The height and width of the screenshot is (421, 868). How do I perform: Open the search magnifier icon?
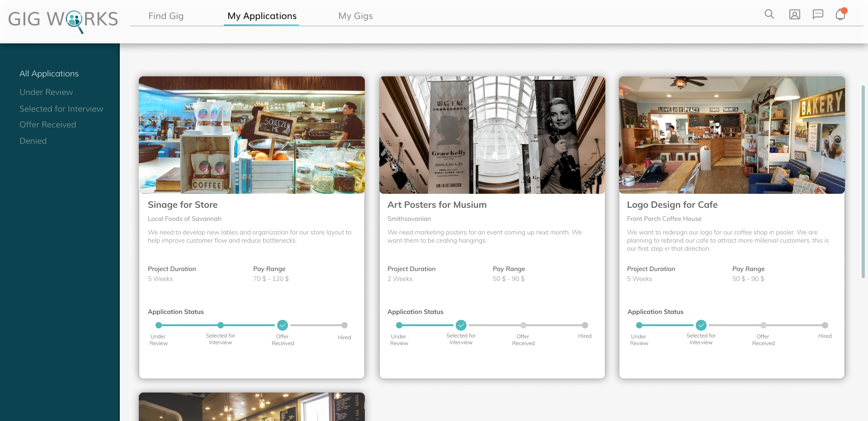pos(769,14)
